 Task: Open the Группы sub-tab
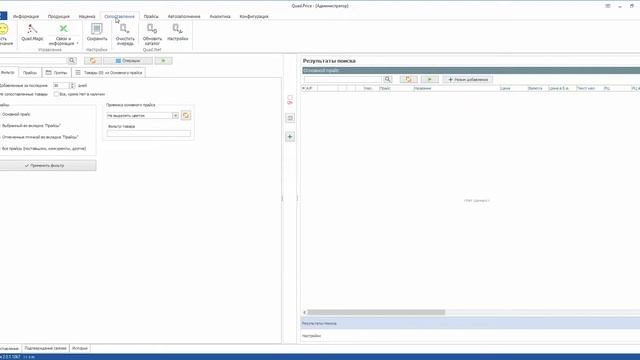pos(56,73)
